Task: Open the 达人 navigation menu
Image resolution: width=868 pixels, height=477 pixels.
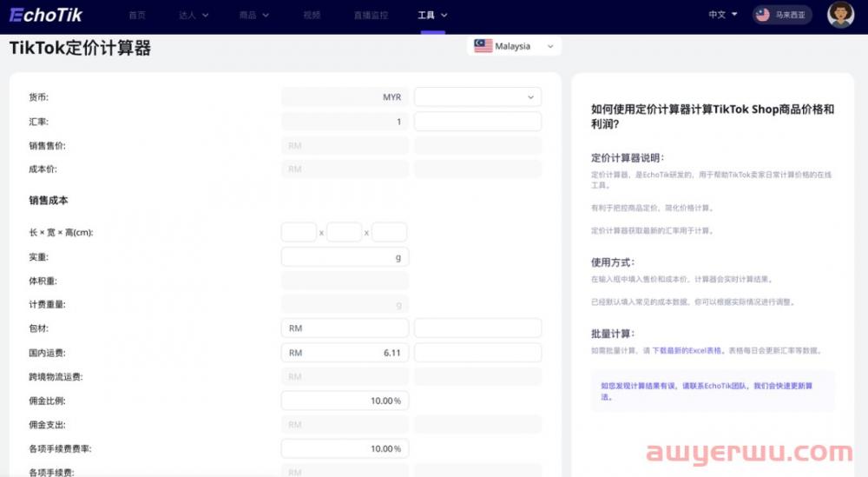Action: (194, 15)
